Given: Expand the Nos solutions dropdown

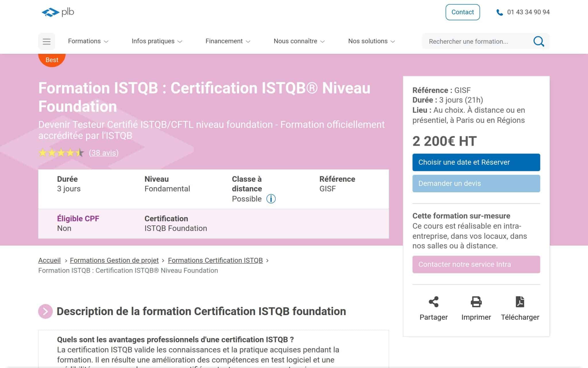Looking at the screenshot, I should click(x=372, y=41).
